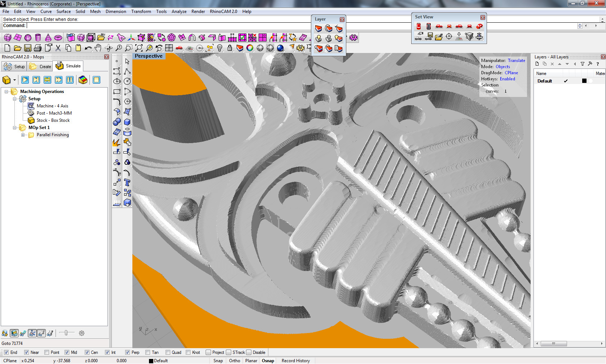The image size is (606, 364).
Task: Click the Translate manipulator link
Action: [516, 61]
